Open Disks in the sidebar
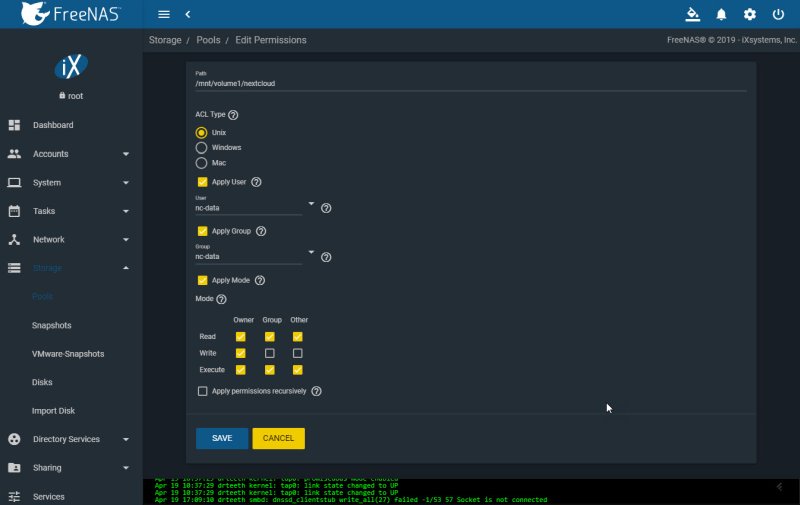The height and width of the screenshot is (505, 800). click(x=42, y=382)
